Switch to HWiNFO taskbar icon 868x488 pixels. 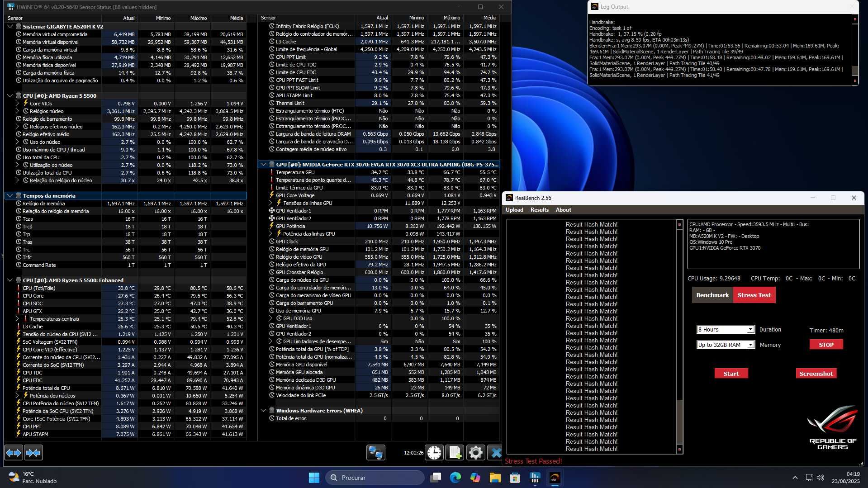535,478
